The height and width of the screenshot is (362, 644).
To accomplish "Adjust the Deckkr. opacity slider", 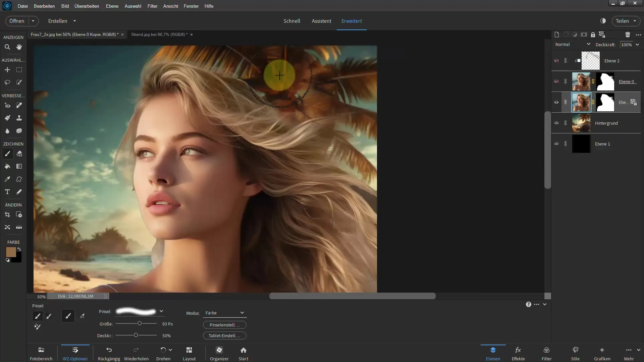I will pos(136,335).
